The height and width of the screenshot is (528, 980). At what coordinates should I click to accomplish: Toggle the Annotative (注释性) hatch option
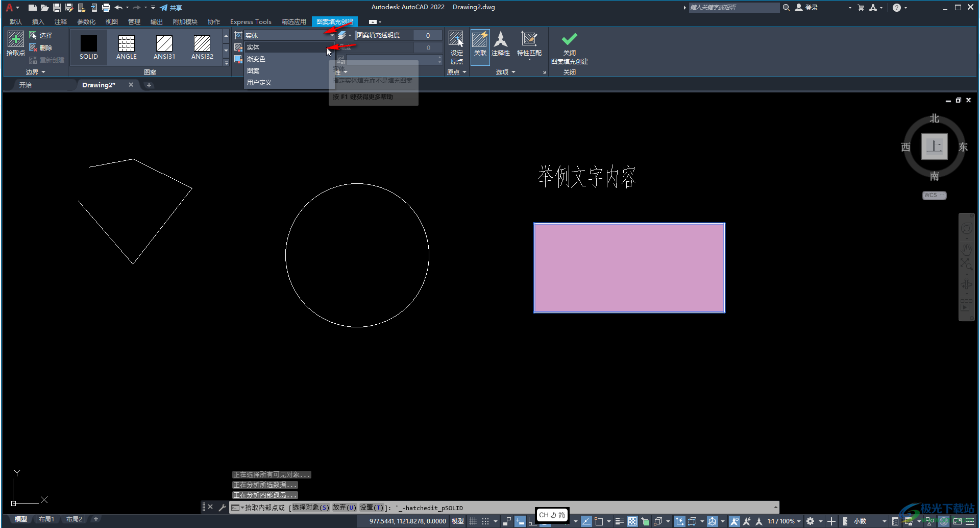coord(501,44)
